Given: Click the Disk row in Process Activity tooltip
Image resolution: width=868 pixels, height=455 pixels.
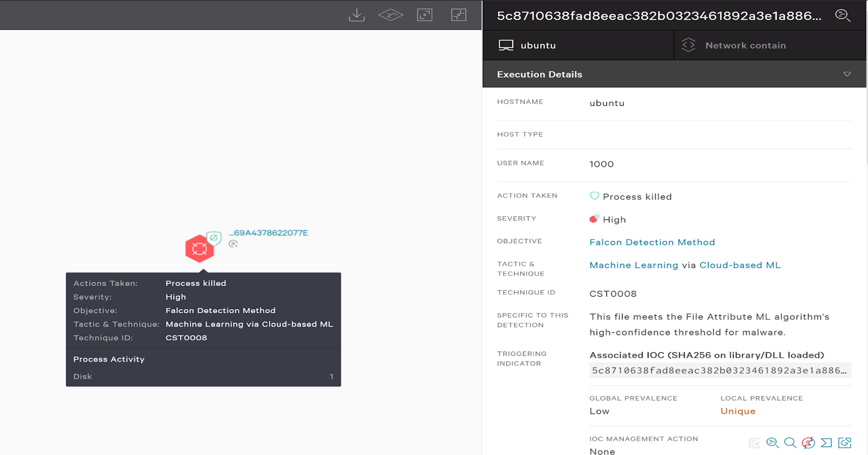Looking at the screenshot, I should pos(203,376).
